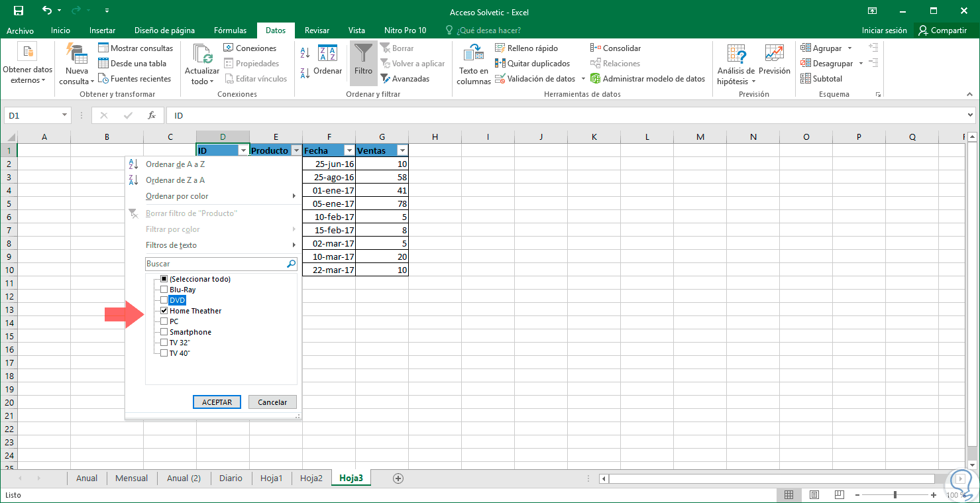This screenshot has width=980, height=503.
Task: Apply Relleno rápido
Action: tap(527, 48)
